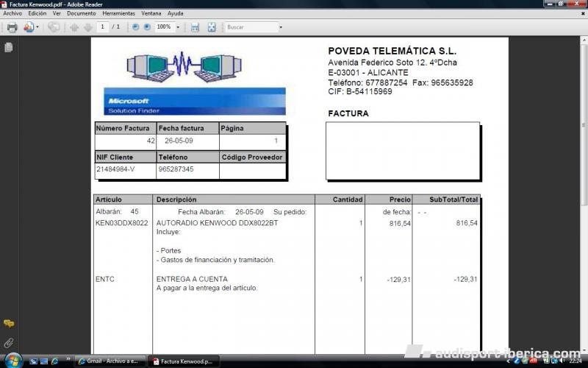Enable scrolling page view mode icon
The height and width of the screenshot is (368, 588).
[x=195, y=27]
